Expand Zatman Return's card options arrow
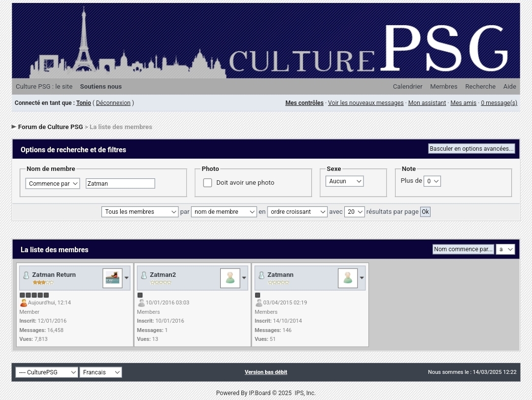Screen dimensions: 532x400 coord(127,278)
